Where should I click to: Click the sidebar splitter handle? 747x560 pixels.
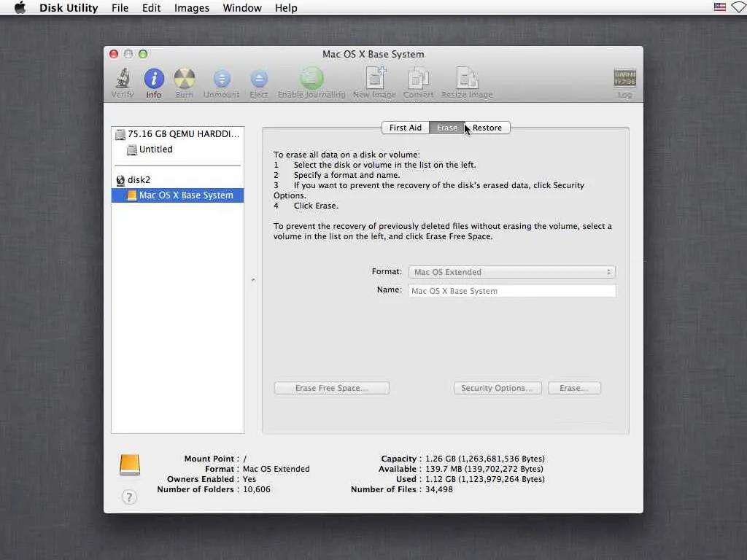tap(253, 280)
